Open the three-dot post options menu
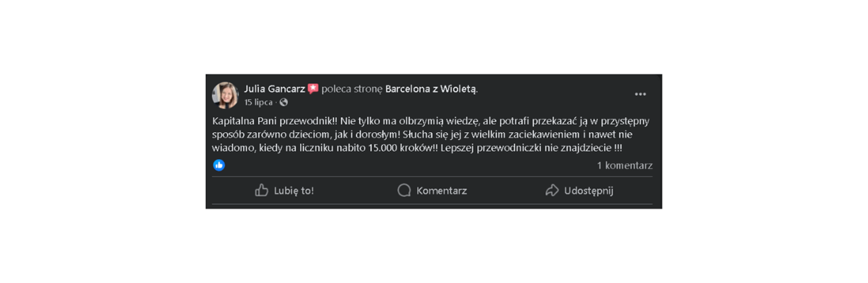The image size is (868, 283). [x=640, y=94]
